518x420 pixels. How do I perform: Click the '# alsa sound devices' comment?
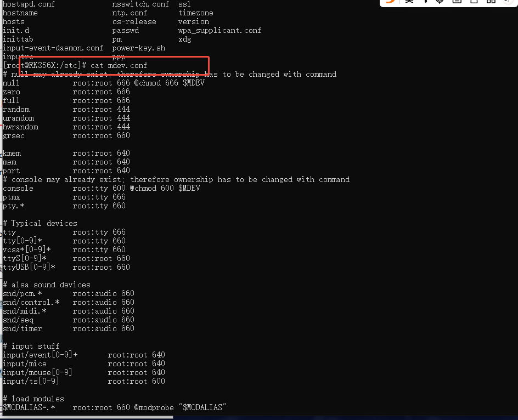(x=47, y=285)
